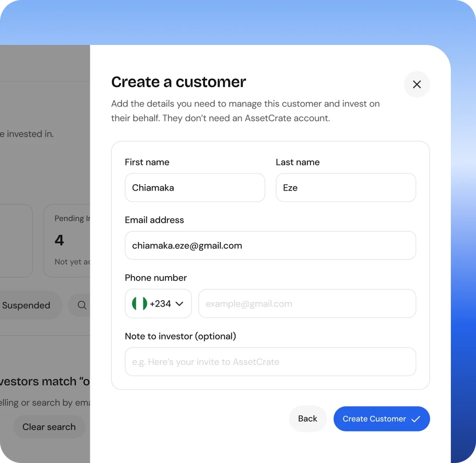Focus the Email address input field
The image size is (476, 463).
270,245
